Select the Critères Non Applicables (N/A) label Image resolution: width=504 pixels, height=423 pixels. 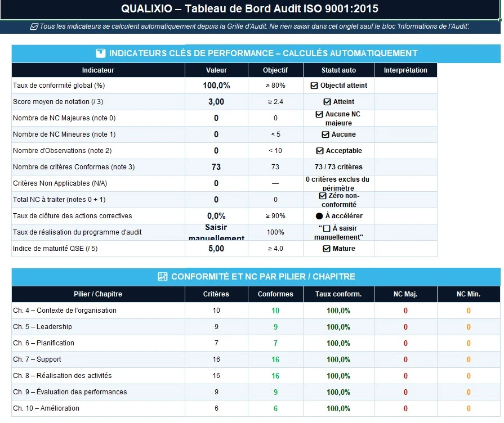click(60, 183)
